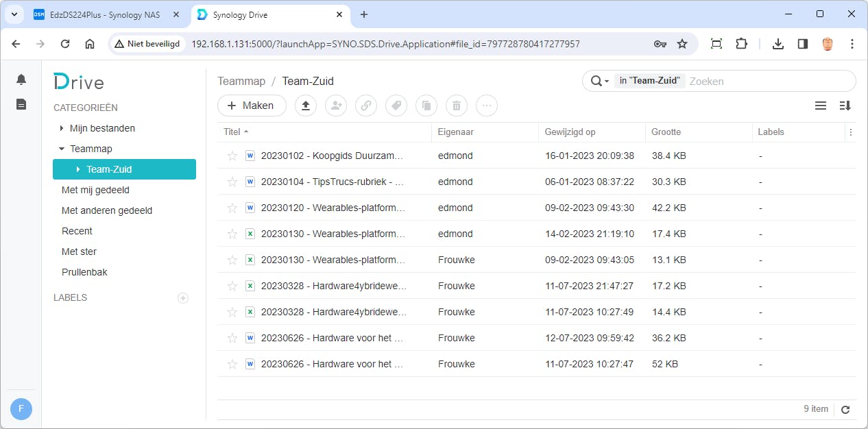Bookmark this page with star icon
This screenshot has width=868, height=429.
click(682, 44)
